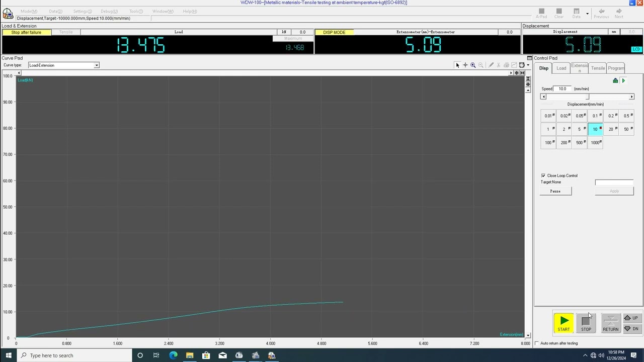Switch to the Tensile control tab
This screenshot has height=362, width=644.
[598, 68]
